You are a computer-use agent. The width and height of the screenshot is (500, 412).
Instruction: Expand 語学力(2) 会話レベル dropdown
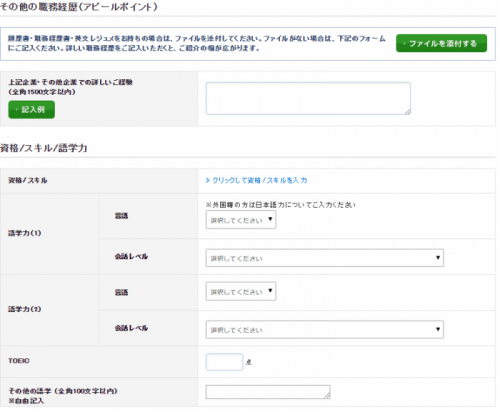pos(325,329)
